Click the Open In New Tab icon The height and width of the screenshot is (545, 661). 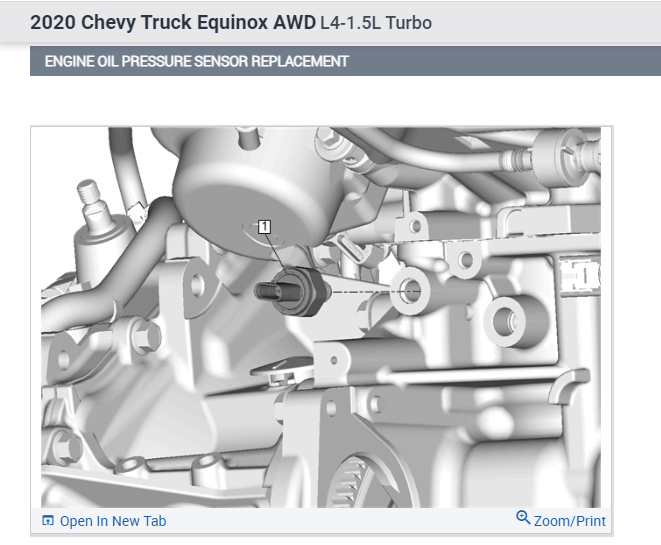click(x=48, y=521)
